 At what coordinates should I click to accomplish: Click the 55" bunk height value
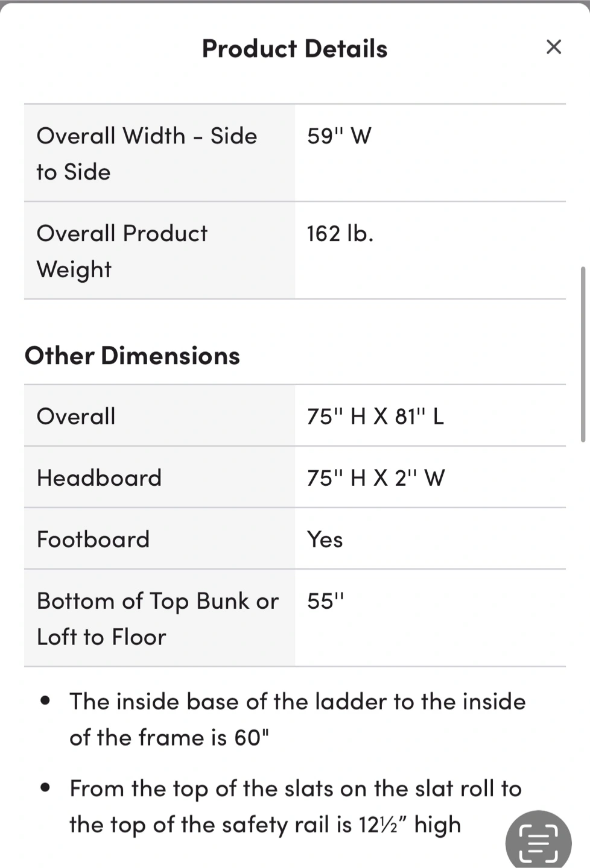(325, 601)
